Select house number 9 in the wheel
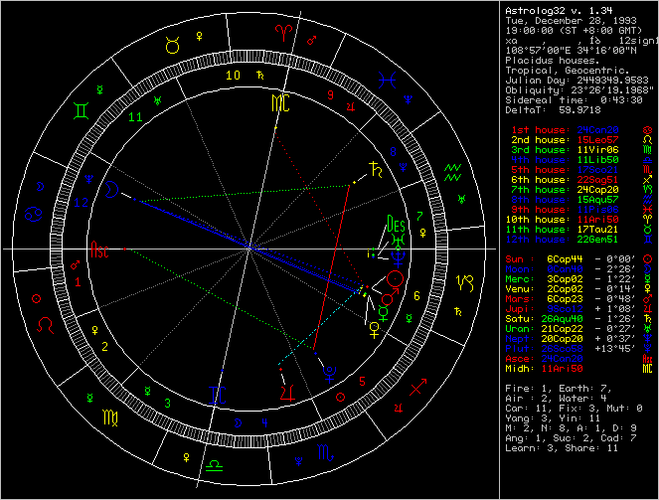659x500 pixels. coord(330,95)
